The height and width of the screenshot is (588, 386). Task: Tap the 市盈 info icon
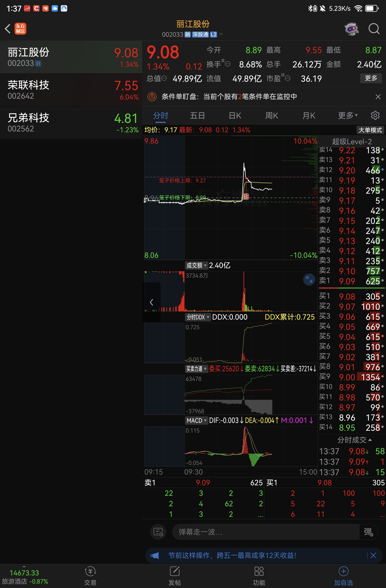288,78
